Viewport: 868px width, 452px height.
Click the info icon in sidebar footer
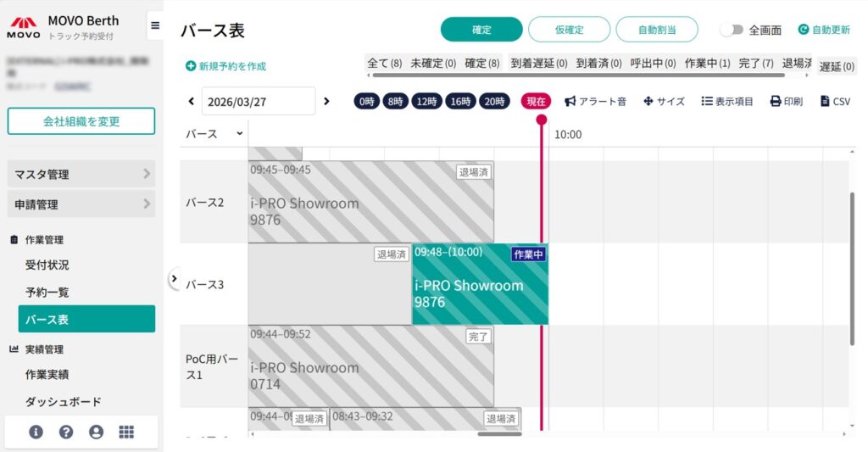click(36, 432)
